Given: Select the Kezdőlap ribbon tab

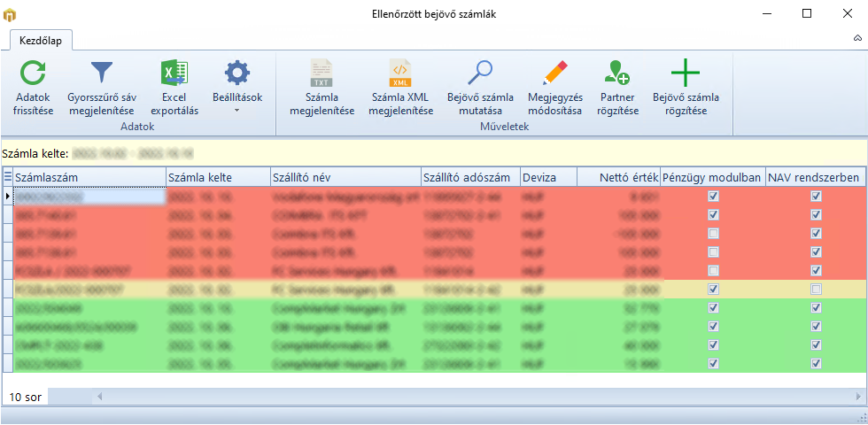Looking at the screenshot, I should pyautogui.click(x=41, y=40).
